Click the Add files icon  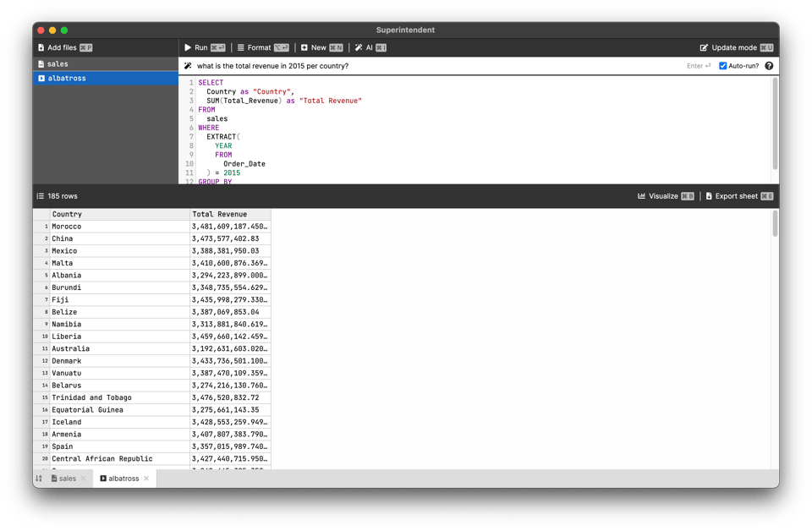41,48
